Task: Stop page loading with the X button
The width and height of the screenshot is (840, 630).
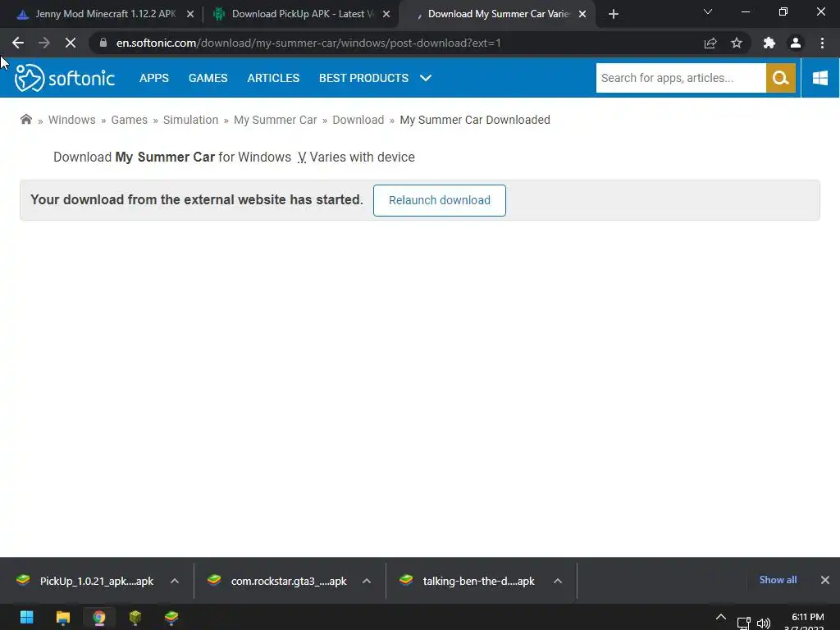Action: coord(71,43)
